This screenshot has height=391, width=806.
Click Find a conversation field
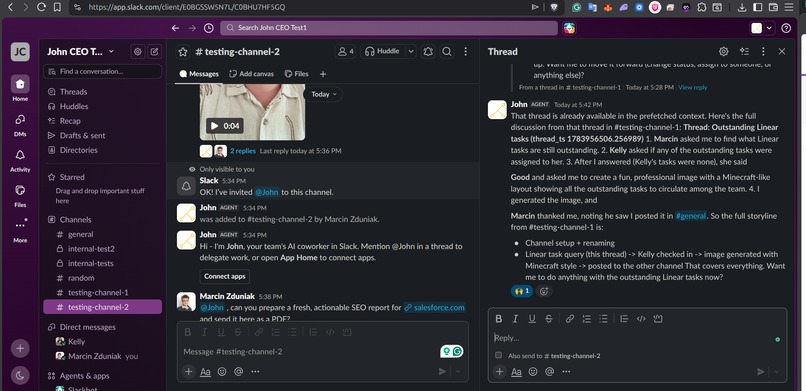(102, 71)
